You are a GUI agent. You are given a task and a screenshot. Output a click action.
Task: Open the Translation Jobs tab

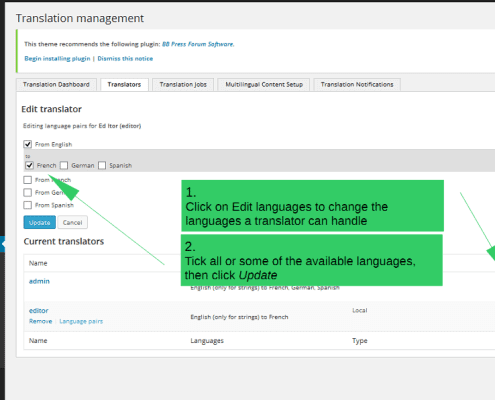(183, 85)
